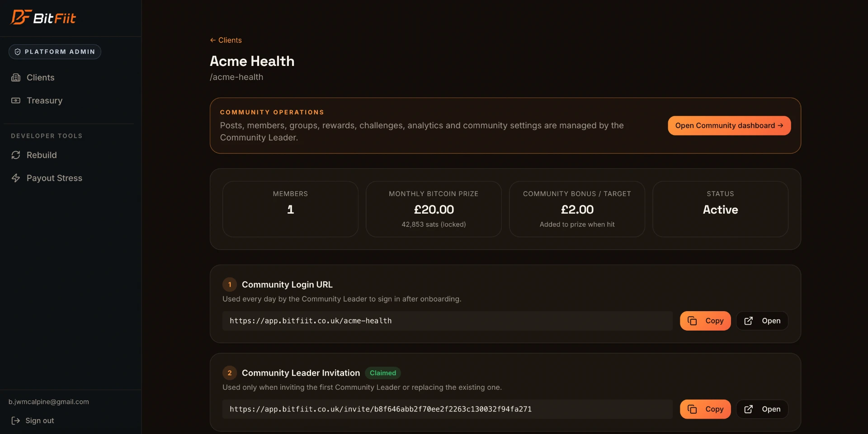Click the Sign out door-arrow icon

coord(16,421)
